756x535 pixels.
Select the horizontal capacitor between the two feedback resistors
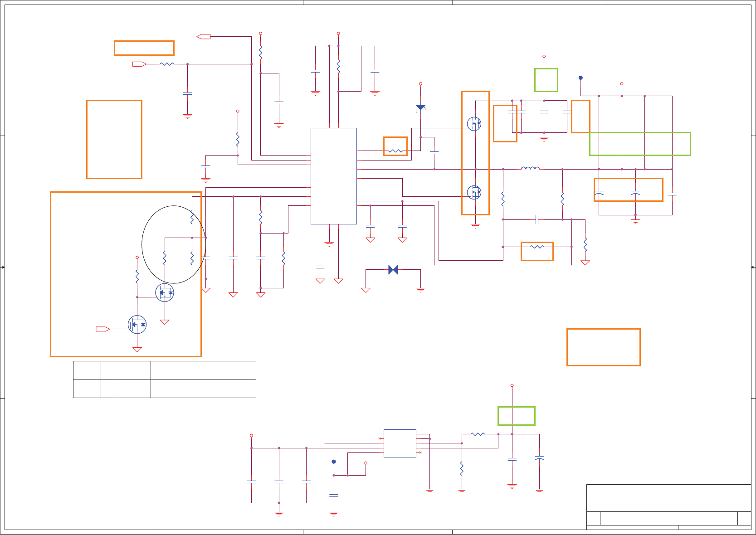coord(537,219)
